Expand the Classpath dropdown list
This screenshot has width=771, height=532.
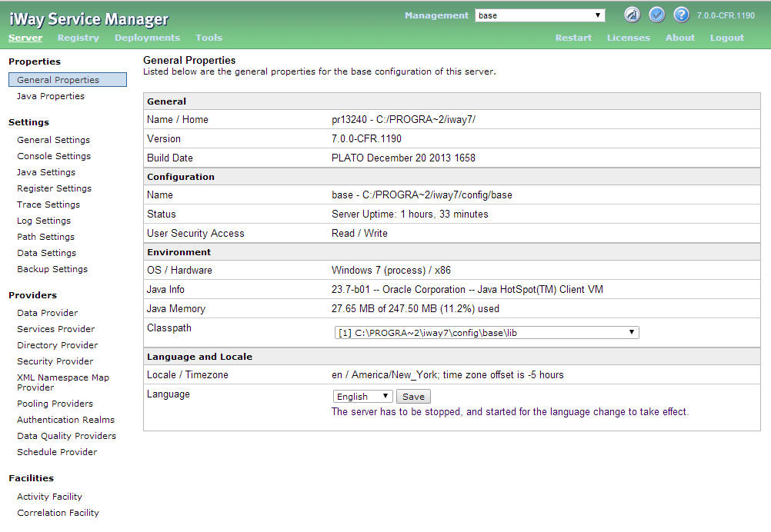pos(486,332)
